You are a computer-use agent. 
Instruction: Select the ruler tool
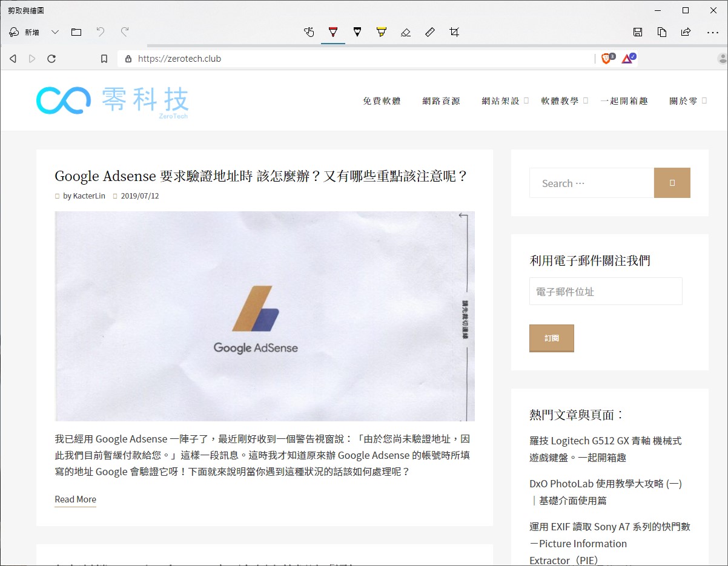(430, 32)
